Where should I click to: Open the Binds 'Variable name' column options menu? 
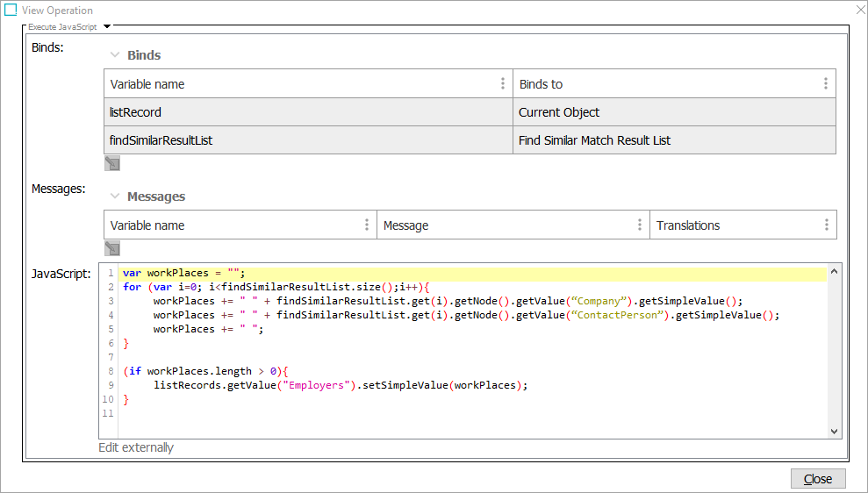(503, 84)
